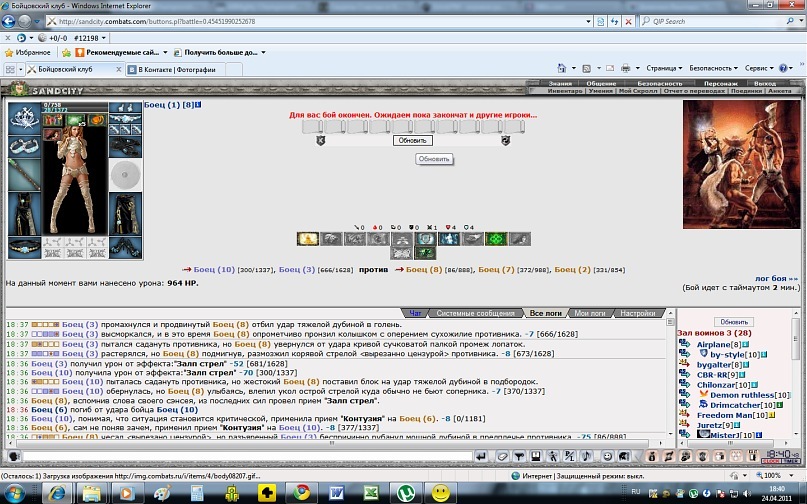The width and height of the screenshot is (807, 504).
Task: Click the empty round shield slot
Action: pos(125,175)
